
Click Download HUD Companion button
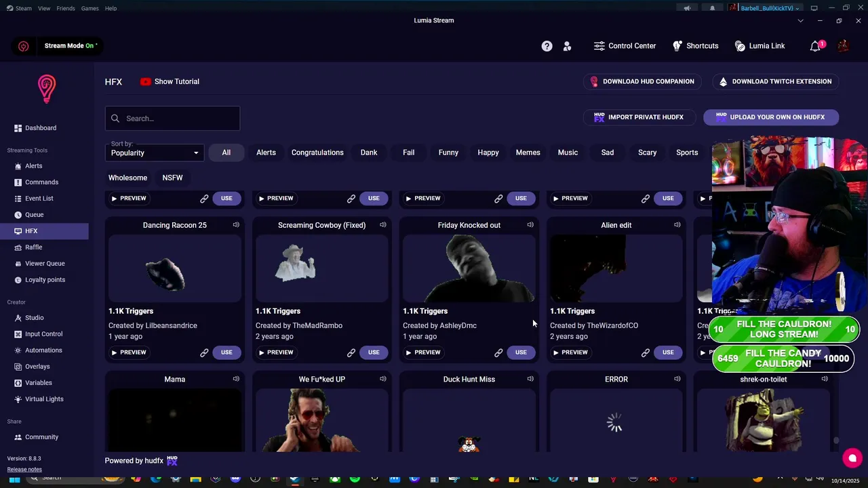pos(642,81)
